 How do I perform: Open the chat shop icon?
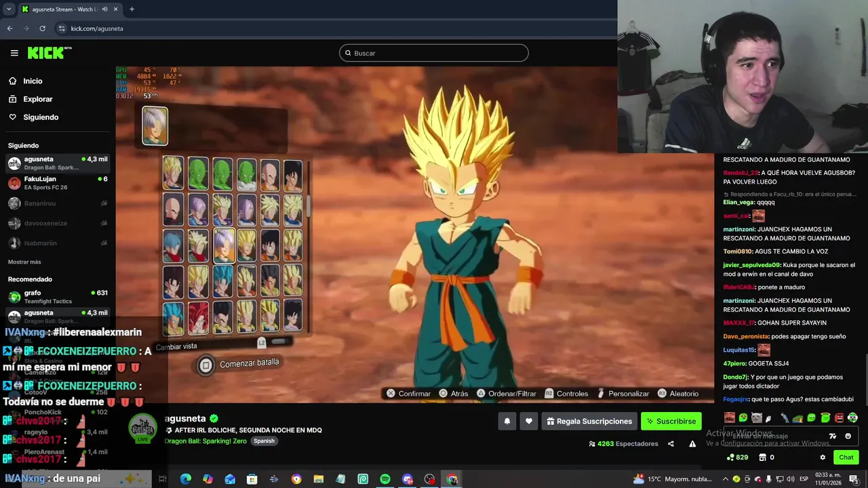coord(763,457)
